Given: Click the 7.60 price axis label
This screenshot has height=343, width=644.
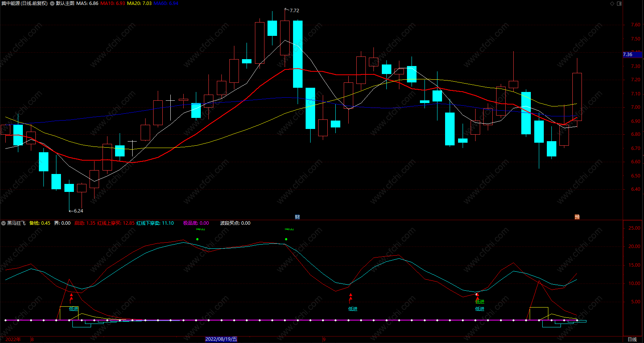Looking at the screenshot, I should 636,25.
